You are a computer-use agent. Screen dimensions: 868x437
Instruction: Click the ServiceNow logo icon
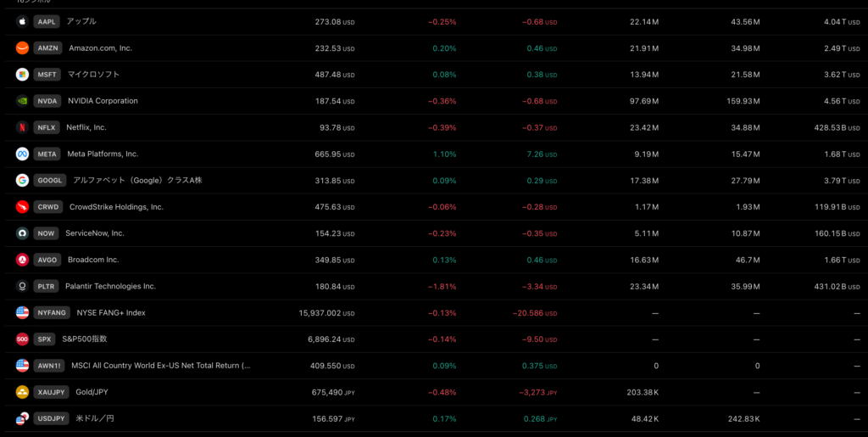coord(22,233)
